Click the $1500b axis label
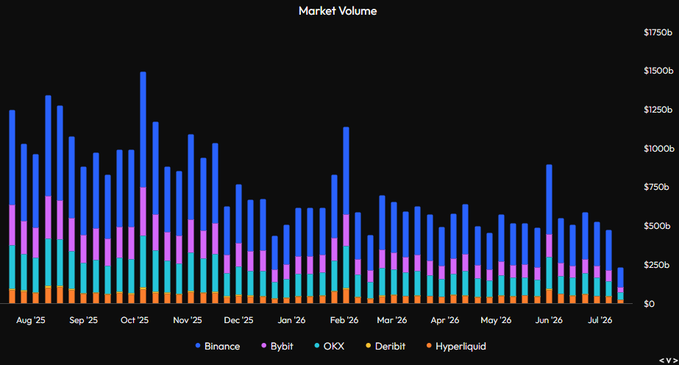The height and width of the screenshot is (365, 679). (x=658, y=71)
